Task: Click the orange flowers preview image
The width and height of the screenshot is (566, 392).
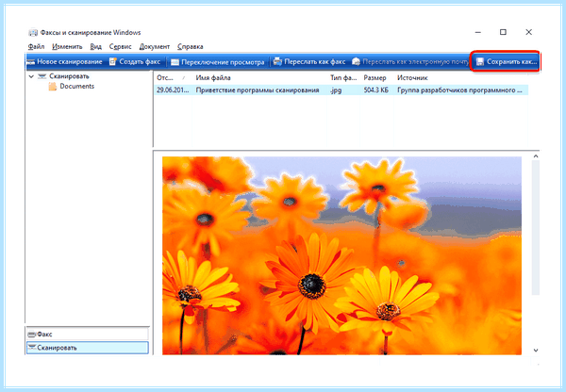Action: (x=341, y=255)
